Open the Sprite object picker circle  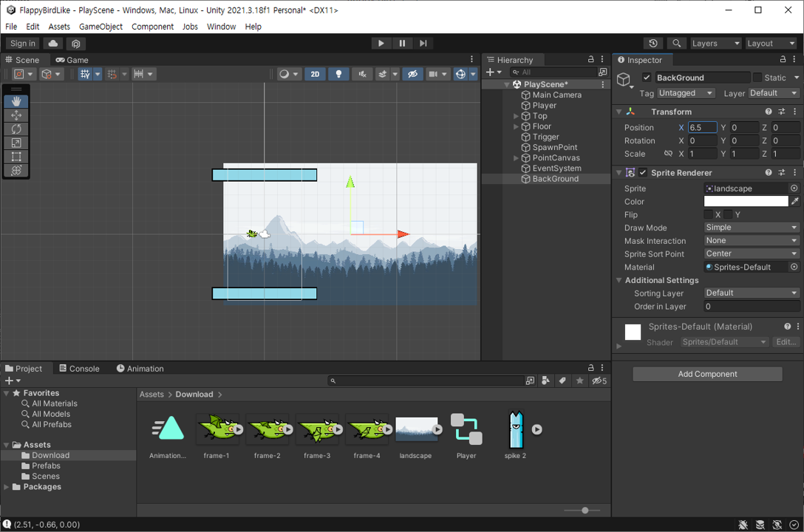794,188
